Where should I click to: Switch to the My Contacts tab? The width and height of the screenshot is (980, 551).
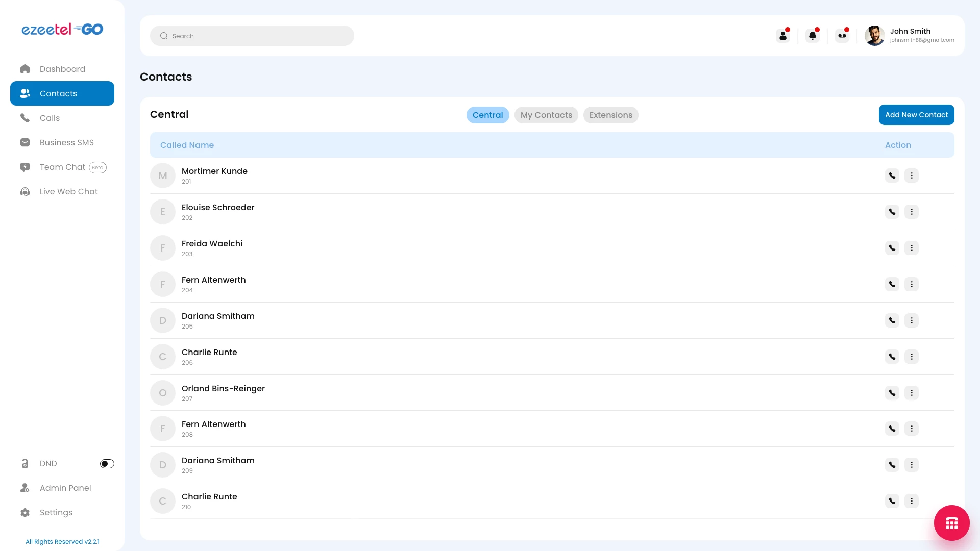tap(546, 115)
